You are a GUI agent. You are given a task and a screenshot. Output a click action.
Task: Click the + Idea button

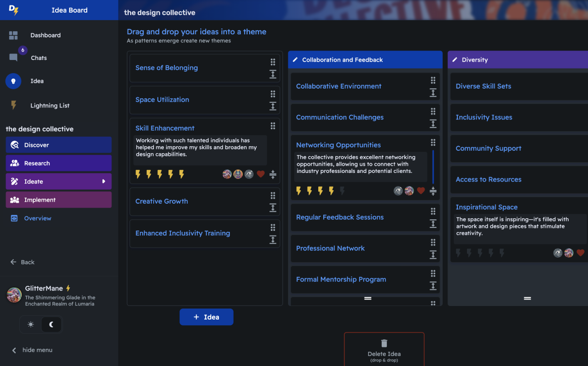tap(206, 317)
